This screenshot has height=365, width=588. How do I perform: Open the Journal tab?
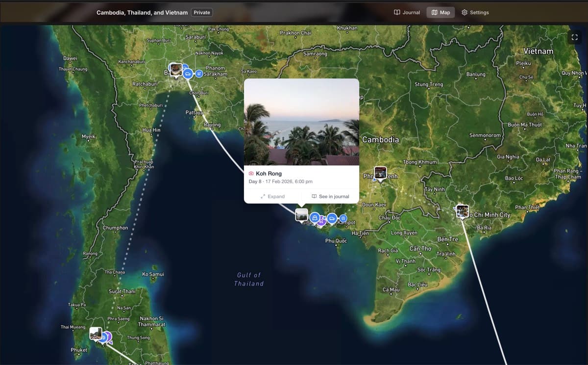(407, 12)
